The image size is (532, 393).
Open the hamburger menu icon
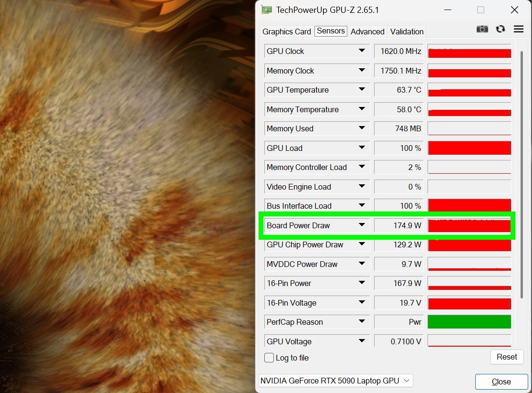point(519,29)
